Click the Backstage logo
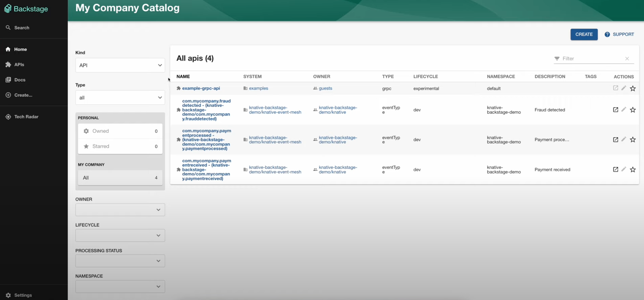 pyautogui.click(x=26, y=9)
